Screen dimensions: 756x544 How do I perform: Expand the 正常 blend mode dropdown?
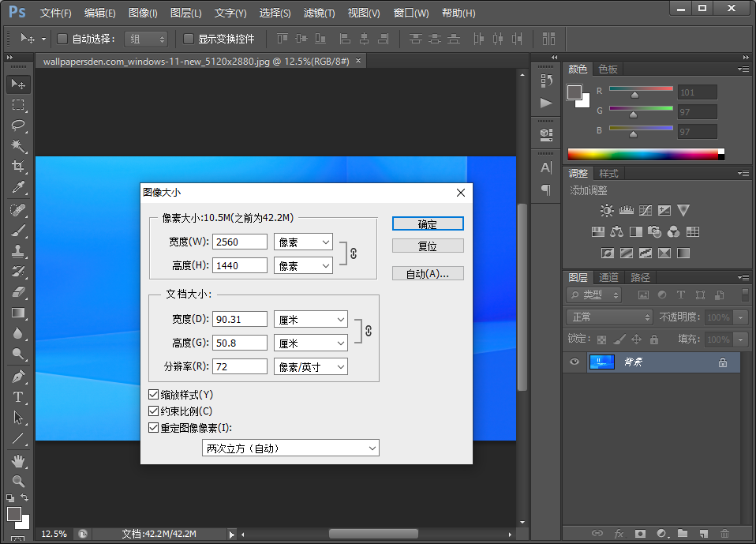click(x=608, y=317)
